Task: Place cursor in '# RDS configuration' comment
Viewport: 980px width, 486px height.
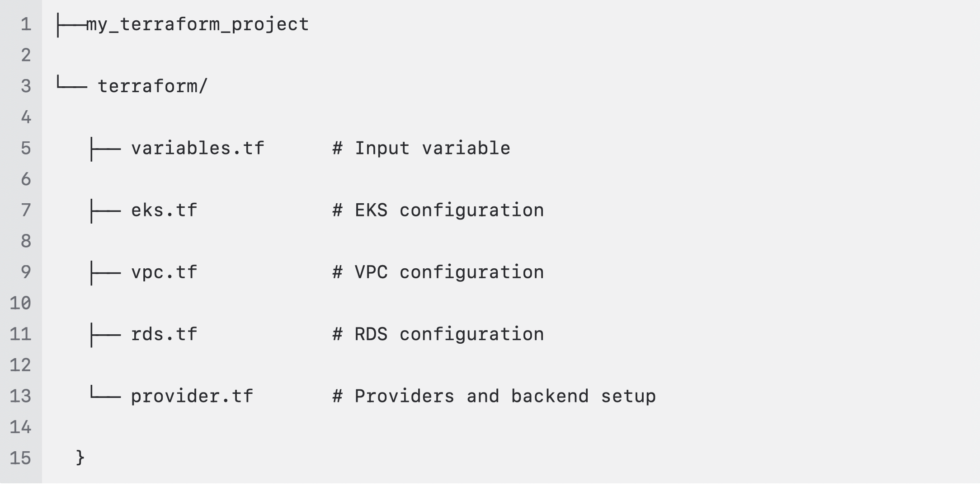Action: click(438, 334)
